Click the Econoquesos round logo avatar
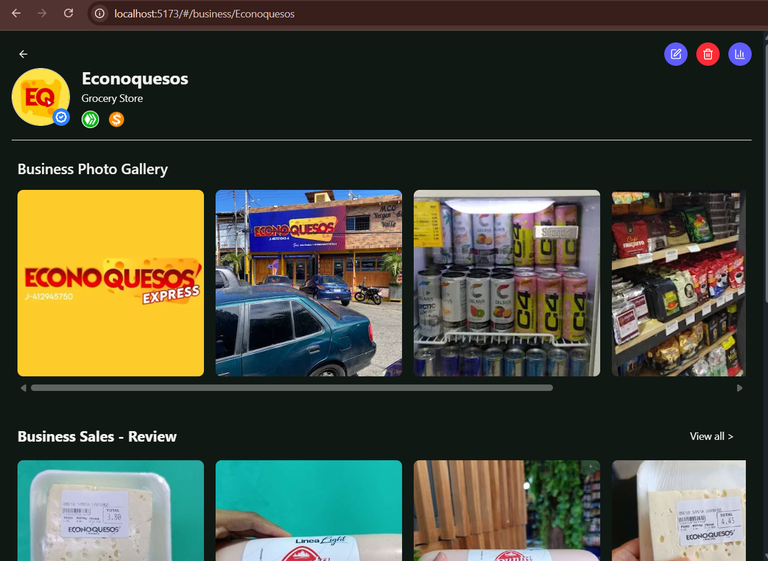This screenshot has height=561, width=768. [39, 96]
